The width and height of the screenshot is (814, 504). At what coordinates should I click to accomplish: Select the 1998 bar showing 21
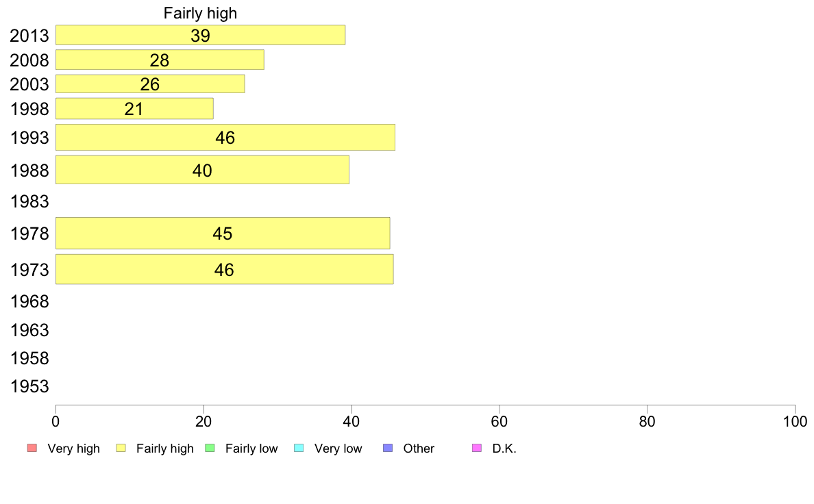(134, 108)
